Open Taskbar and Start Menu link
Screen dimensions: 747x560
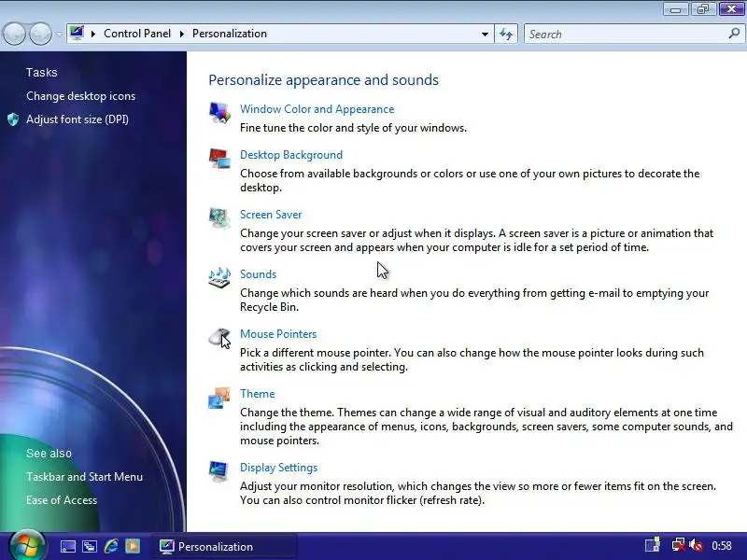point(84,477)
